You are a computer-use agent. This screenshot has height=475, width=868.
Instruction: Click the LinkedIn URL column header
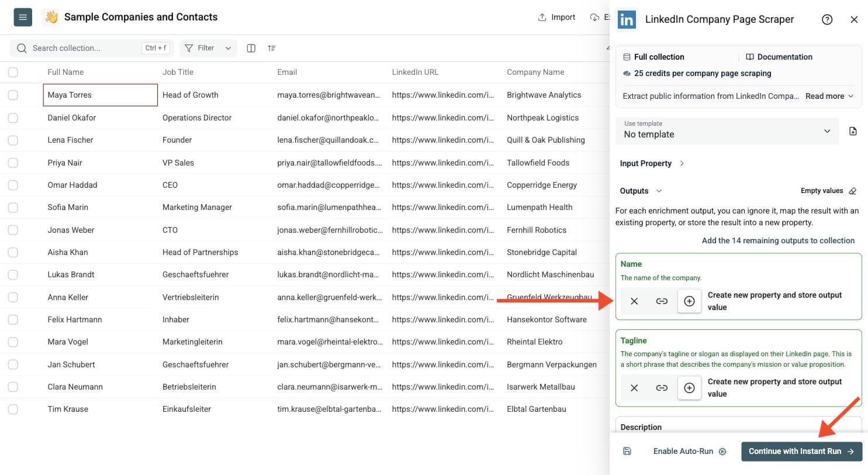(415, 72)
